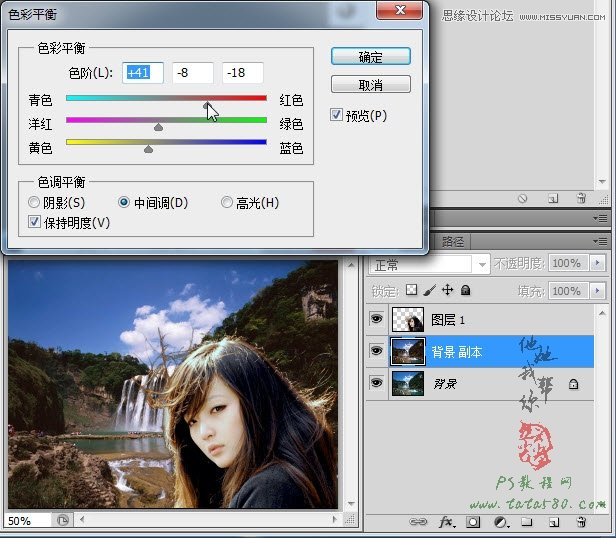Click the link layers icon

pyautogui.click(x=418, y=522)
